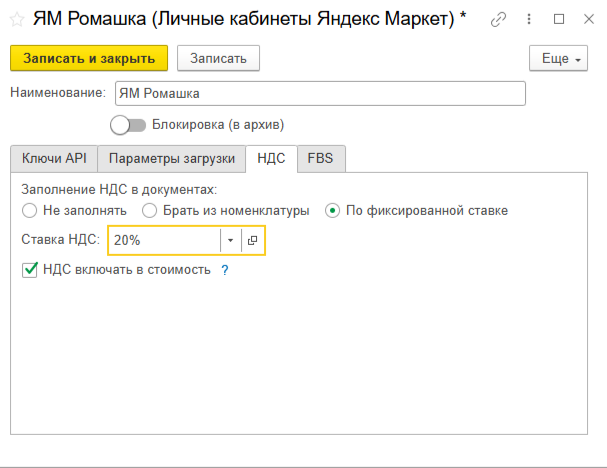Switch to the Ключи API tab
This screenshot has width=607, height=468.
(x=53, y=158)
